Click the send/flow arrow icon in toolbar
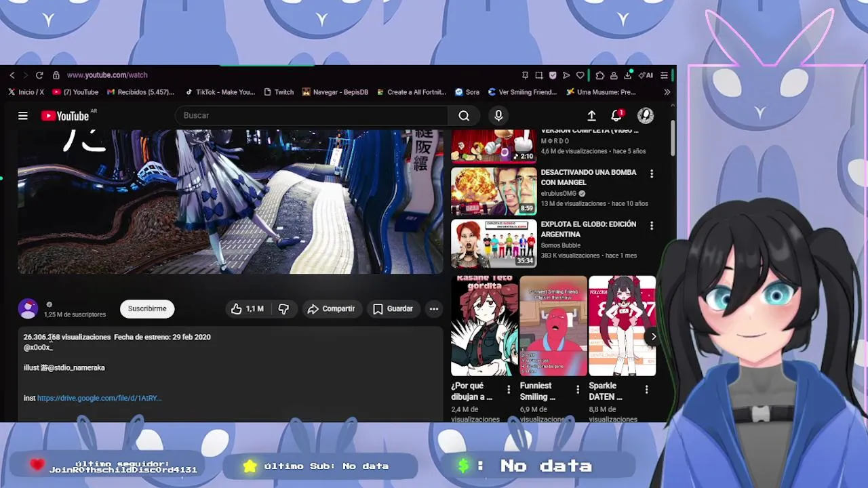The width and height of the screenshot is (868, 488). pyautogui.click(x=566, y=75)
